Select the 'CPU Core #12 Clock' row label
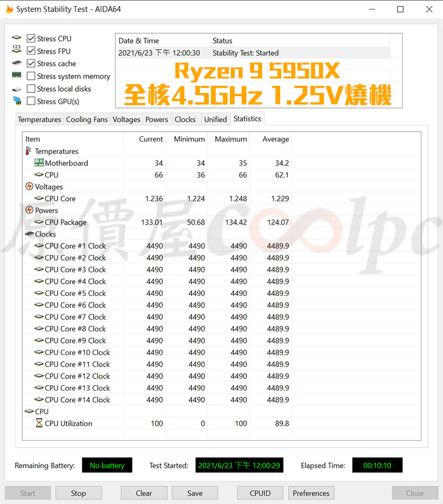443x504 pixels. point(77,376)
